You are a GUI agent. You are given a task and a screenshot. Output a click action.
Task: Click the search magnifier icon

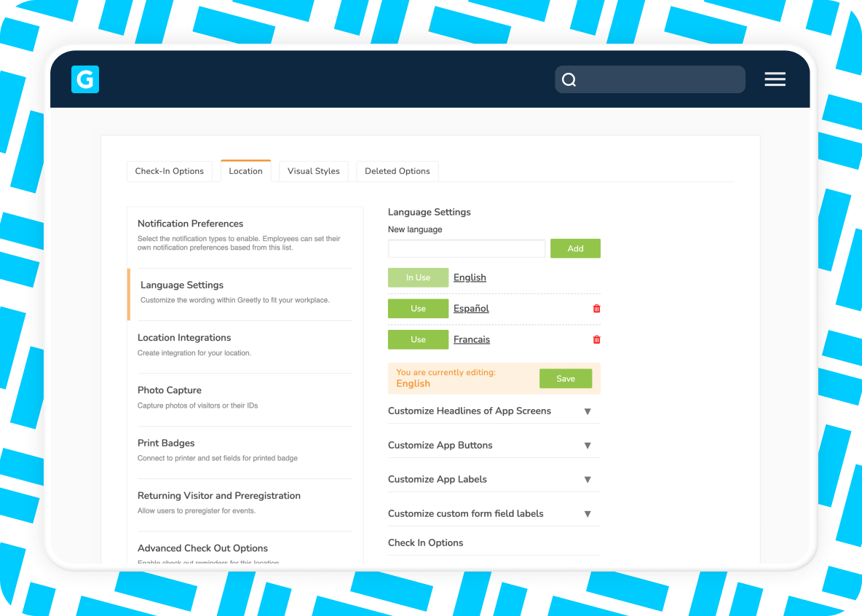pos(569,79)
